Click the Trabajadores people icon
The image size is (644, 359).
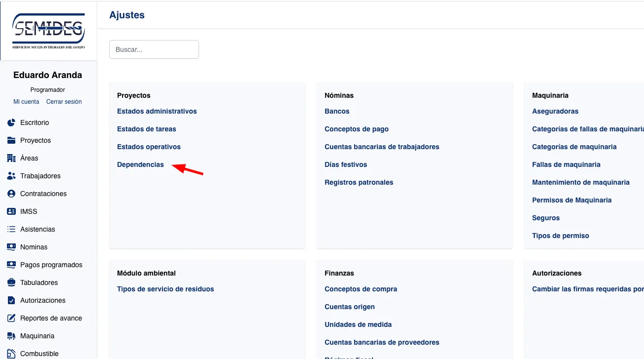point(11,176)
